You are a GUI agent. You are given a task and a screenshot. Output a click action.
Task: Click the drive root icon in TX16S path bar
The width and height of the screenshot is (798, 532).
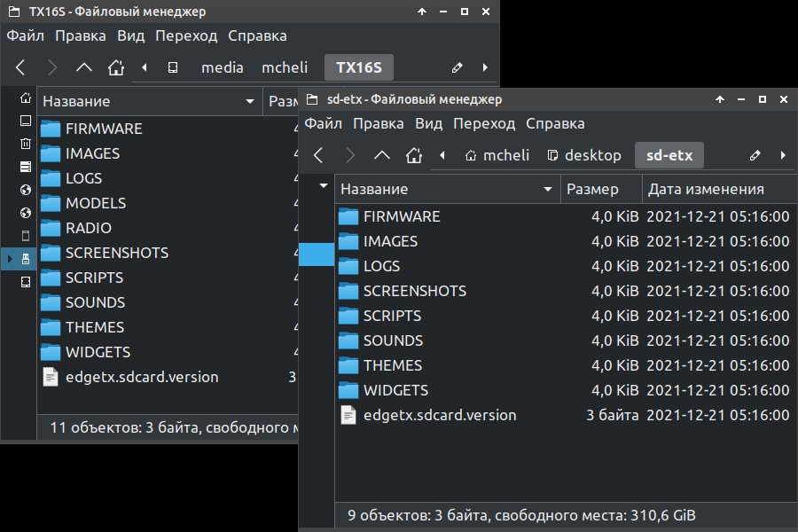click(173, 67)
